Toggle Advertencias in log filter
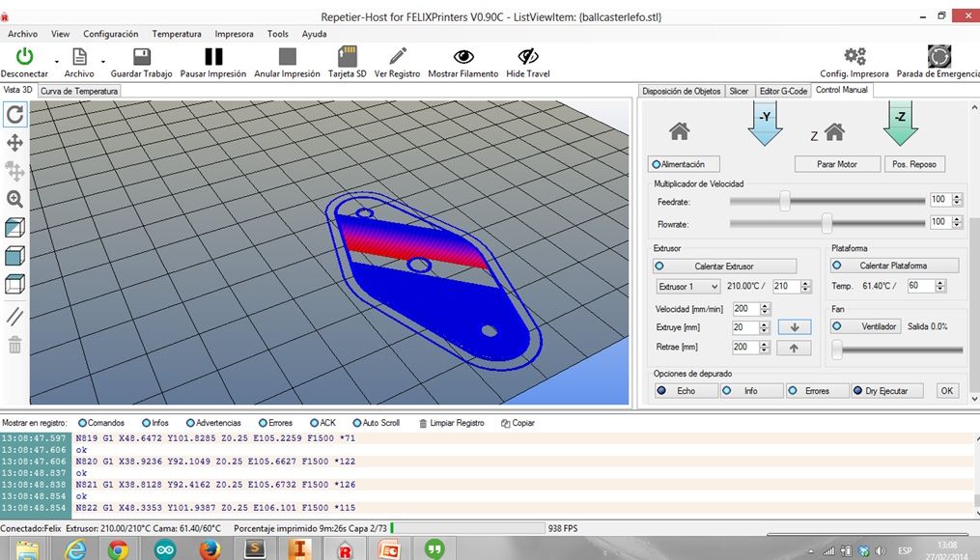The image size is (980, 560). tap(213, 423)
